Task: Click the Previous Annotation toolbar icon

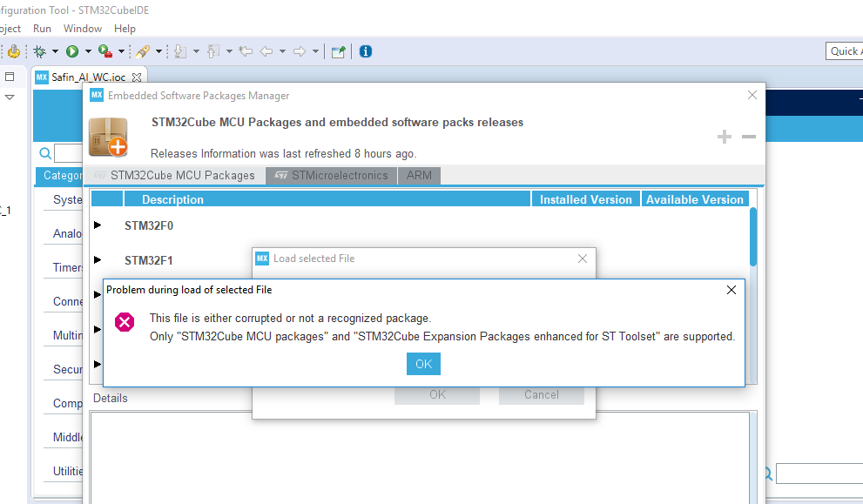Action: 213,51
